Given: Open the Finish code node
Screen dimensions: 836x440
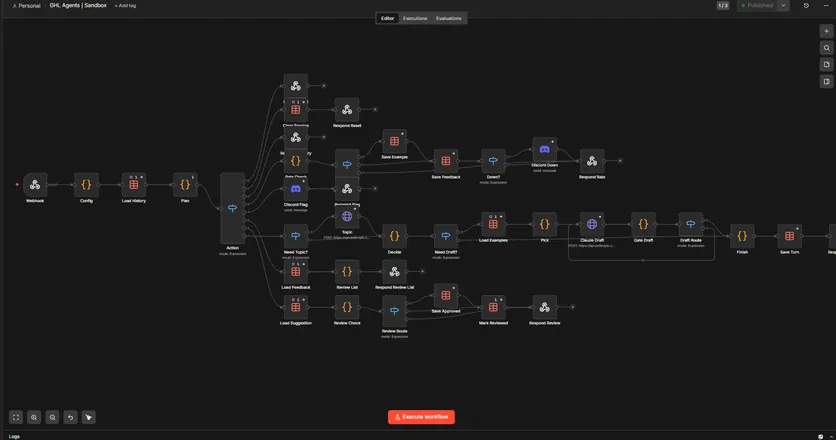Looking at the screenshot, I should click(742, 236).
